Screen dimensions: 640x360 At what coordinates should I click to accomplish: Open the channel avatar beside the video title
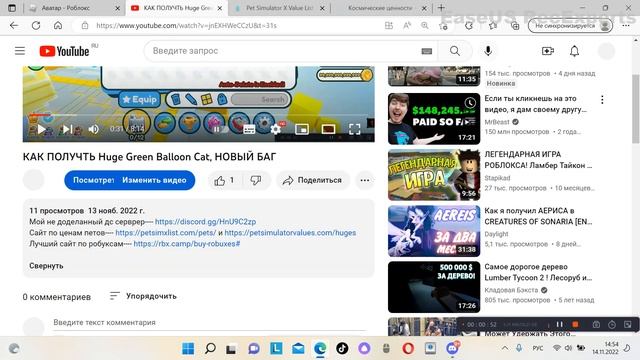33,180
